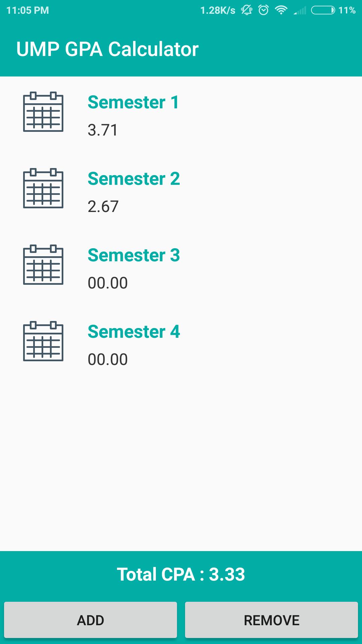
Task: Select the 2.67 GPA value
Action: [x=103, y=207]
